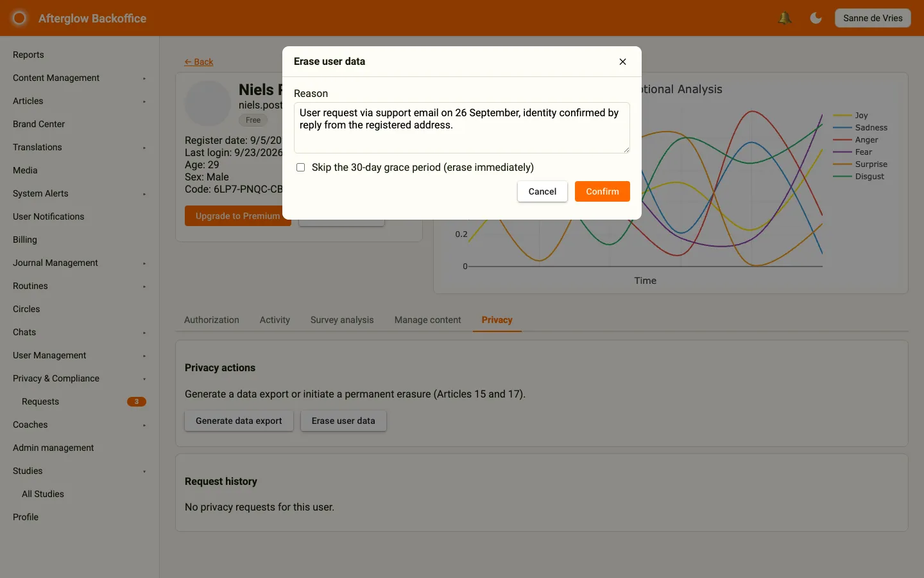Open the Survey analysis tab
The height and width of the screenshot is (578, 924).
pyautogui.click(x=342, y=320)
